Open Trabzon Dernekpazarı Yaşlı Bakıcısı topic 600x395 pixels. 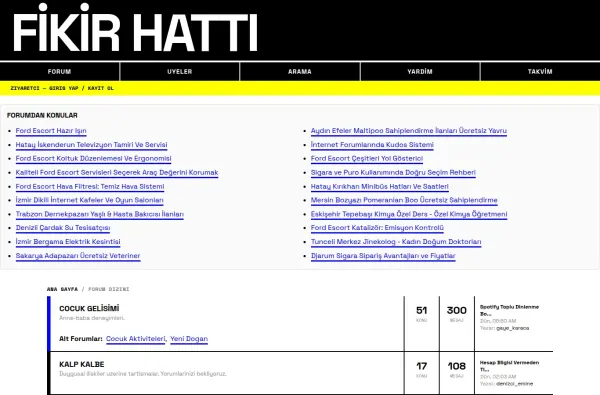(99, 214)
